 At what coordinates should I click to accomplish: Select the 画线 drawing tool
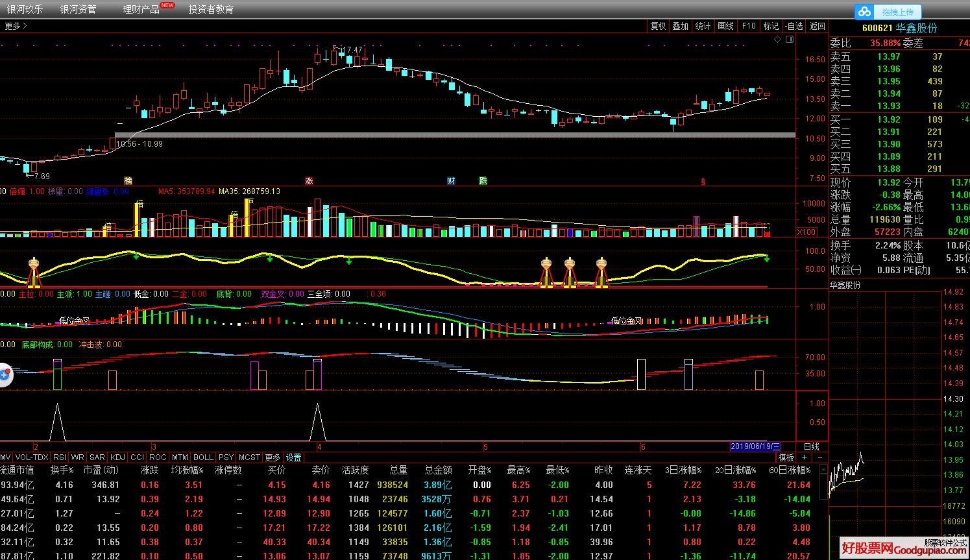(726, 26)
